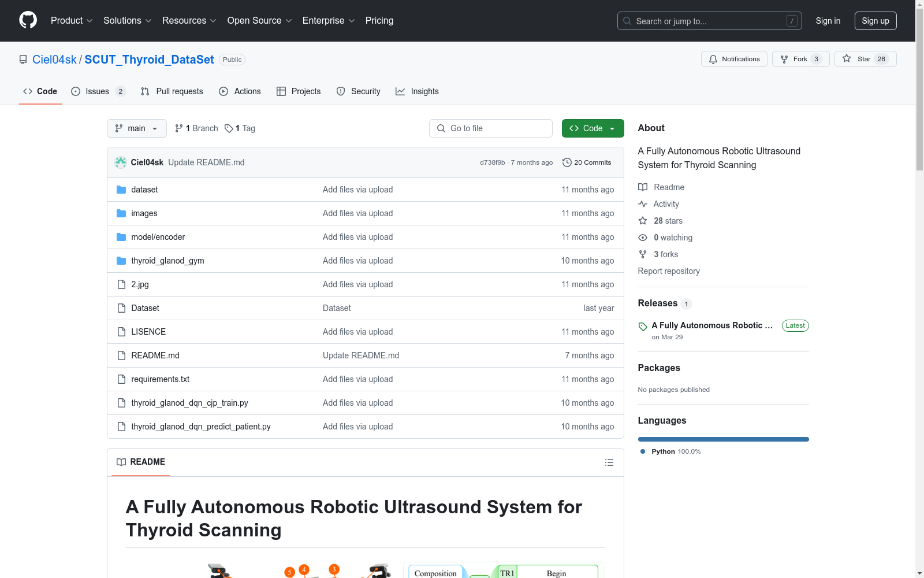Click the Readme book icon in About
The image size is (924, 578).
643,187
